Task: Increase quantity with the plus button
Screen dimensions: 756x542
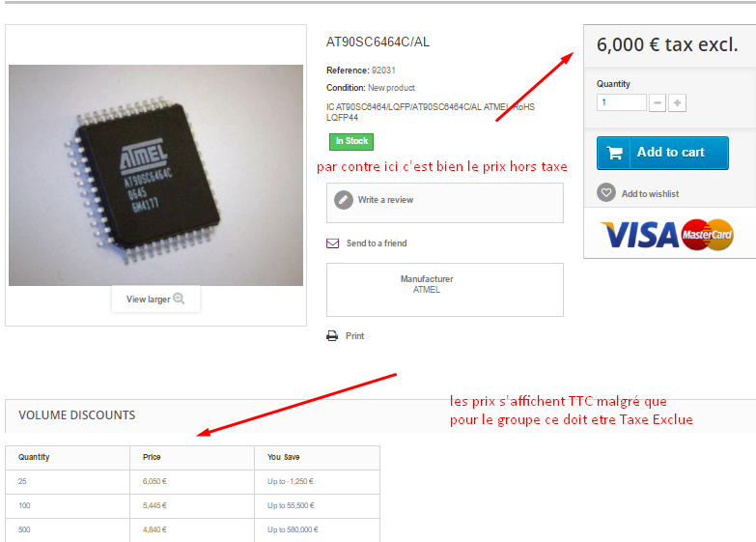Action: click(x=678, y=102)
